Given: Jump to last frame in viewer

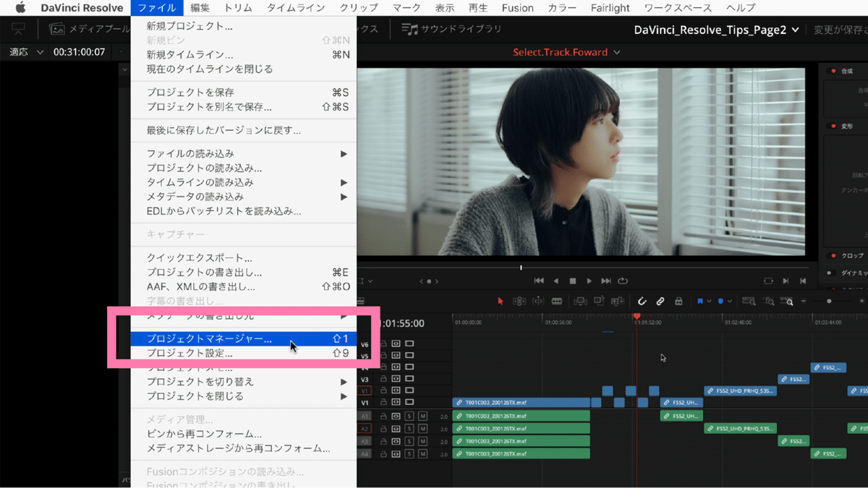Looking at the screenshot, I should click(x=606, y=281).
